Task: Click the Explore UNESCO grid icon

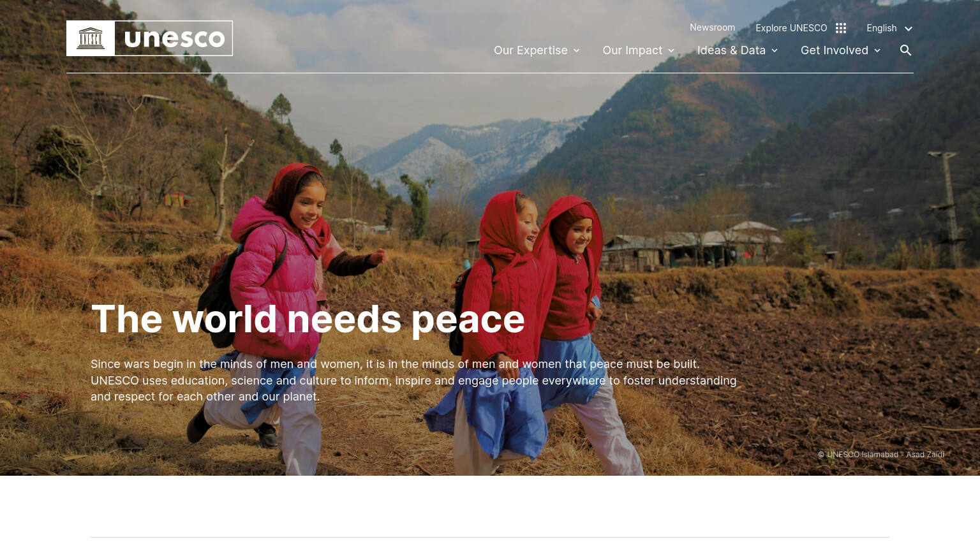Action: pyautogui.click(x=841, y=28)
